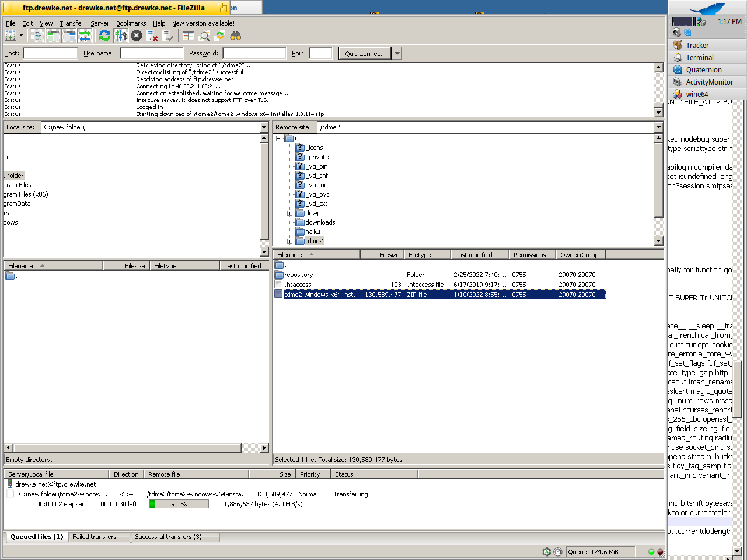747x560 pixels.
Task: Switch to Terminal in the Deskbar
Action: (707, 57)
